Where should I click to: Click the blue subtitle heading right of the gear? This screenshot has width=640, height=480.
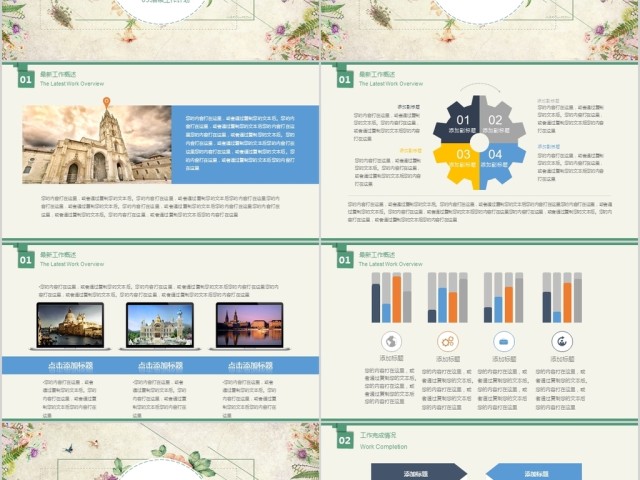click(x=548, y=147)
